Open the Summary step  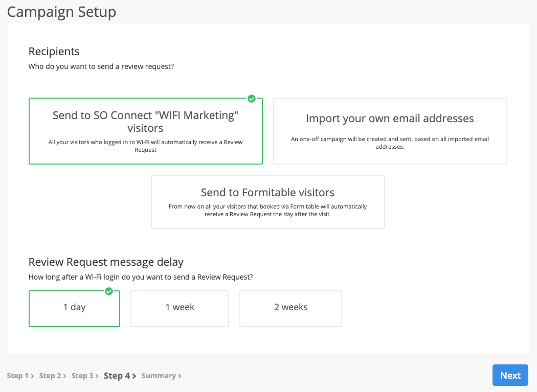[159, 376]
